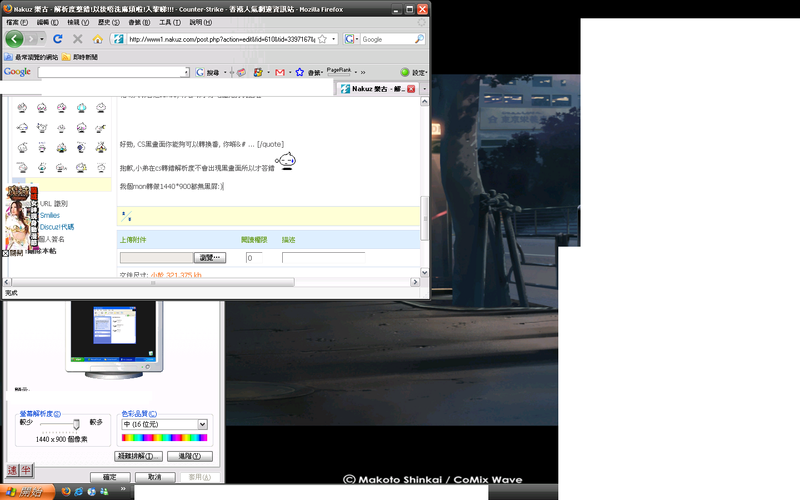Open the search engine selector dropdown
Image resolution: width=800 pixels, height=500 pixels.
pyautogui.click(x=352, y=39)
